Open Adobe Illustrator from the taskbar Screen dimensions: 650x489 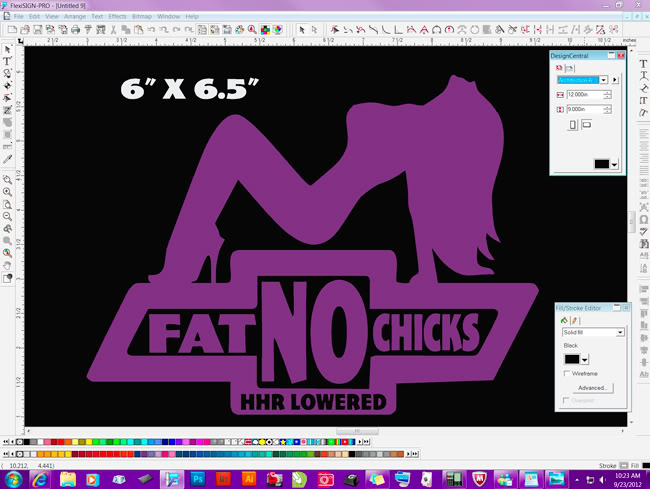click(x=249, y=479)
